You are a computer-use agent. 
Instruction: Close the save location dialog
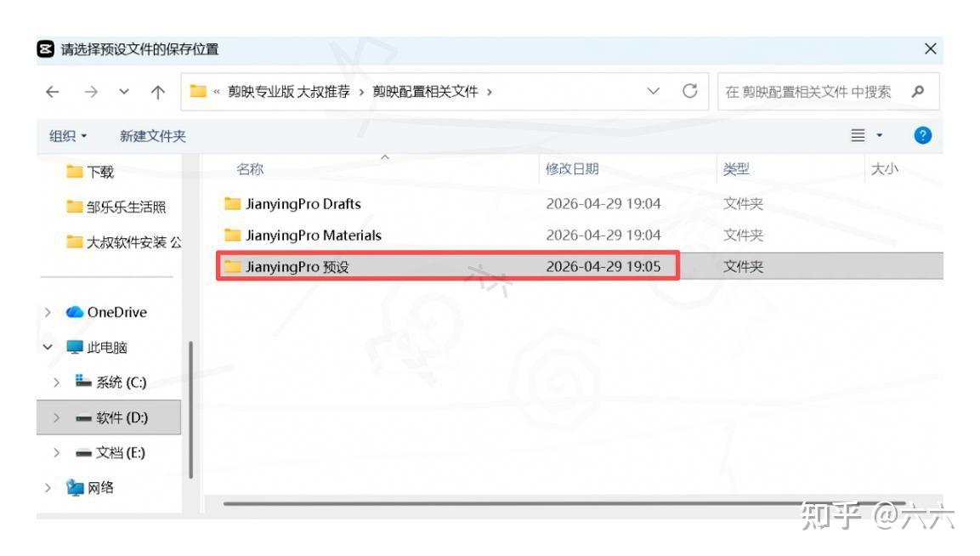point(930,48)
